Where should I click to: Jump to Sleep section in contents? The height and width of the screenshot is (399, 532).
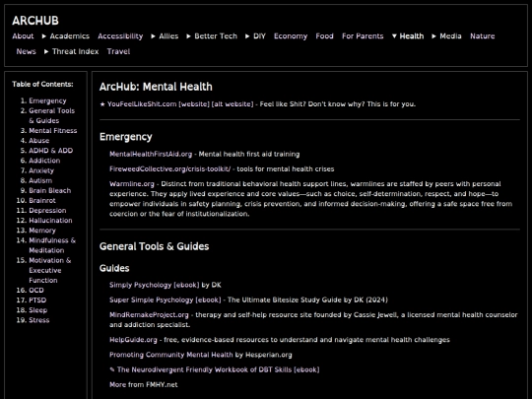tap(38, 310)
